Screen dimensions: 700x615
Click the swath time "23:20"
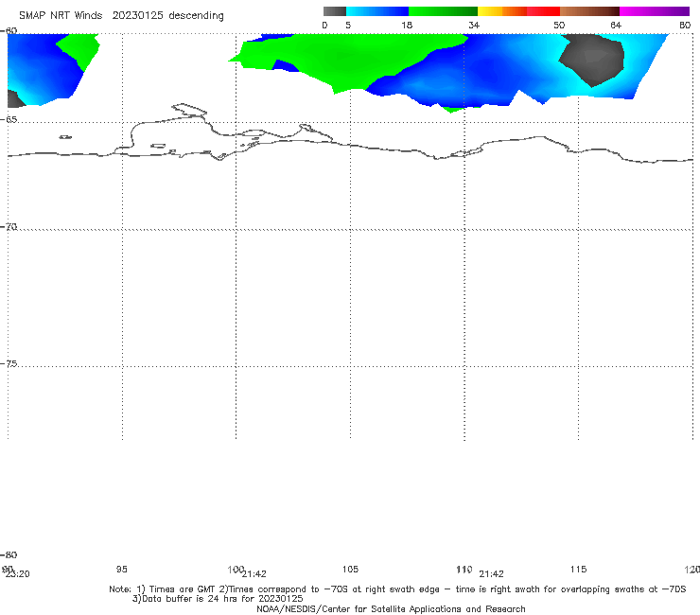(x=18, y=574)
